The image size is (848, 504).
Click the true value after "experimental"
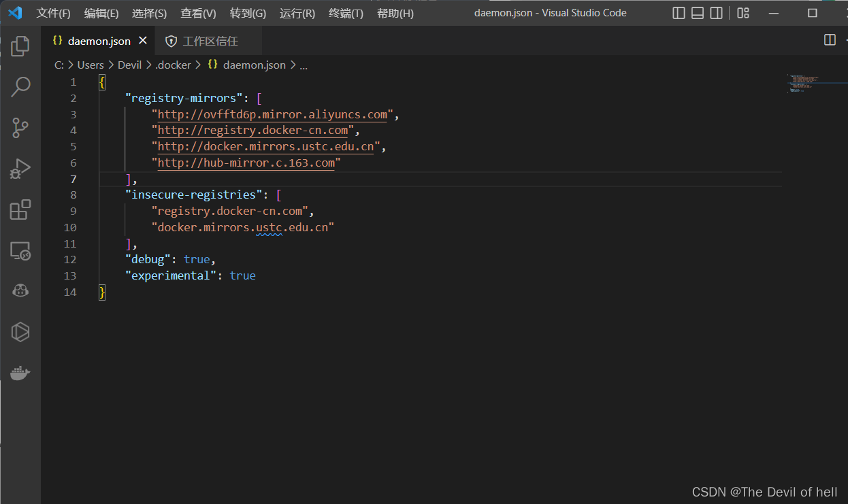(x=243, y=276)
